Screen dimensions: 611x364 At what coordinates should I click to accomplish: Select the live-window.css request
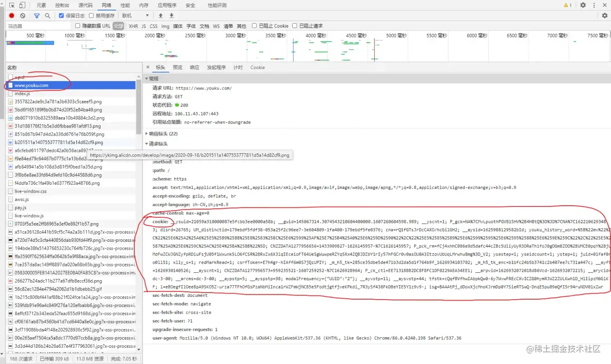pyautogui.click(x=70, y=191)
